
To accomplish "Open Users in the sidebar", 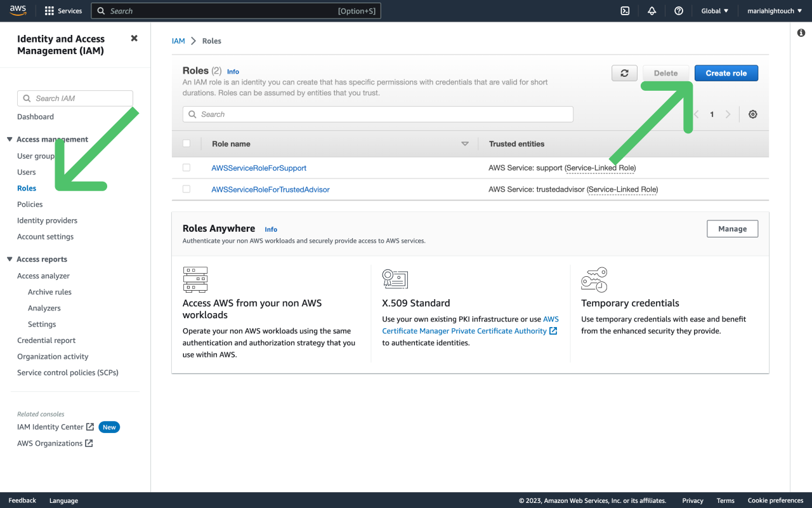I will click(x=27, y=172).
